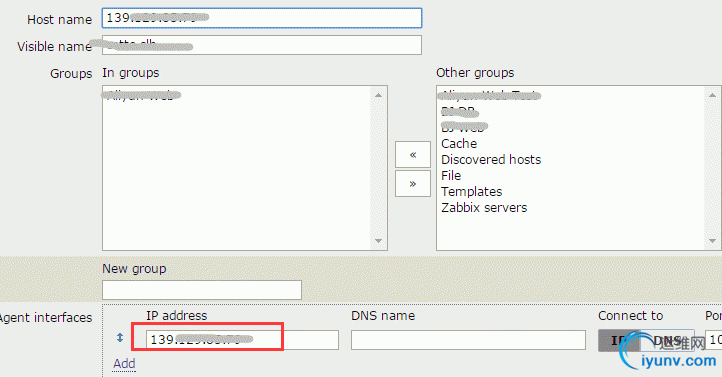Click Other groups list scroll up arrow
The image size is (722, 377).
(712, 95)
